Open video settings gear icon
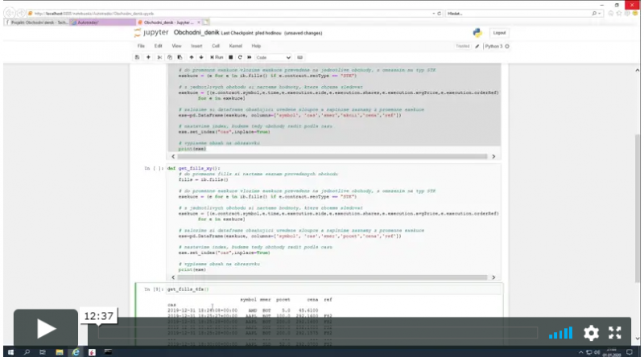The height and width of the screenshot is (357, 644). tap(591, 333)
